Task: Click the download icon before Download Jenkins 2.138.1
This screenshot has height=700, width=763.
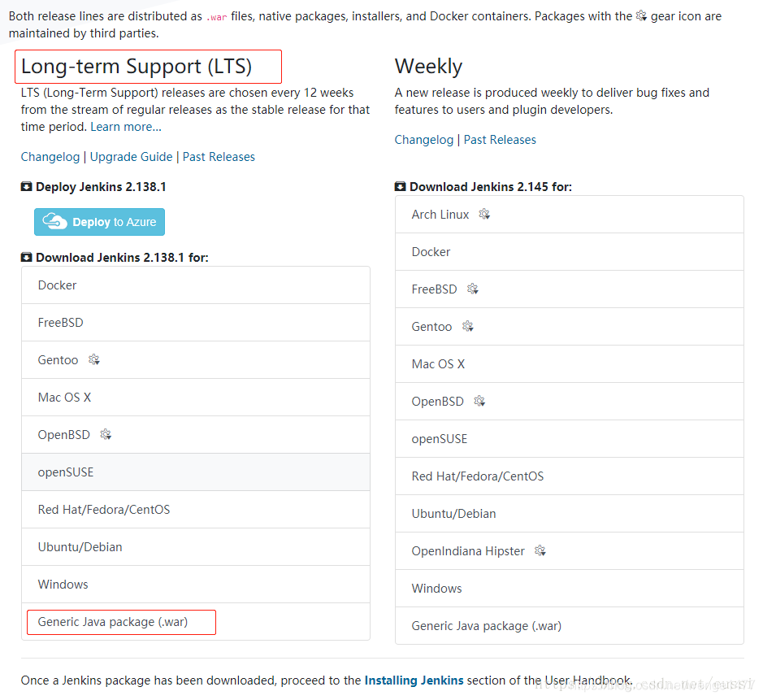Action: [26, 257]
